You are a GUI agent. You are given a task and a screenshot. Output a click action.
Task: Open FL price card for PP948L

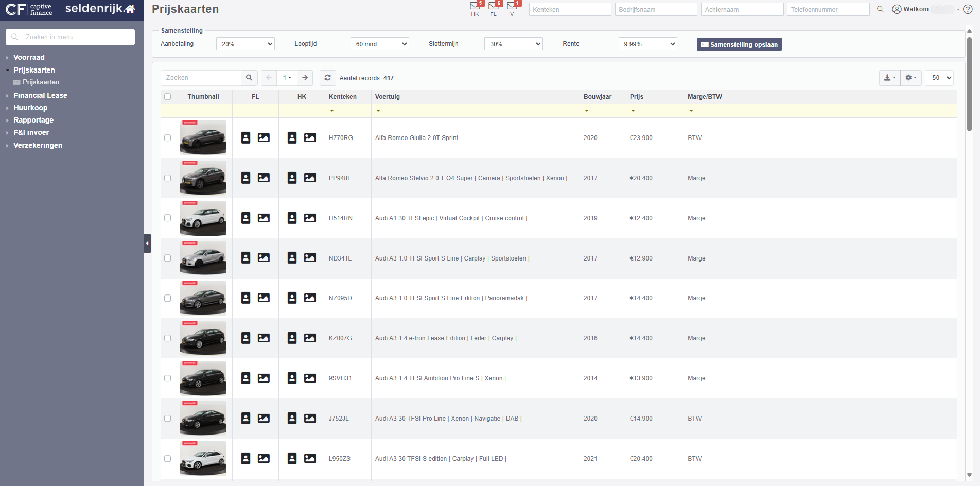(x=246, y=178)
